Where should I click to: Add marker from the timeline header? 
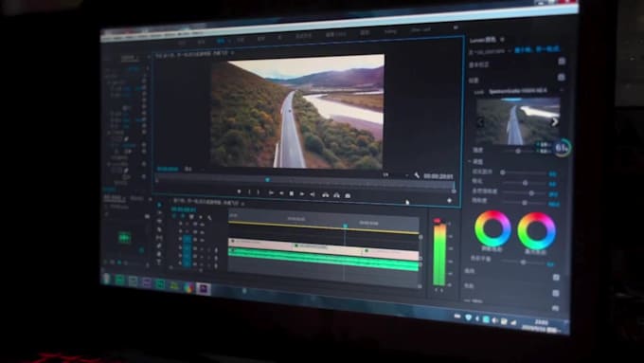pyautogui.click(x=201, y=217)
